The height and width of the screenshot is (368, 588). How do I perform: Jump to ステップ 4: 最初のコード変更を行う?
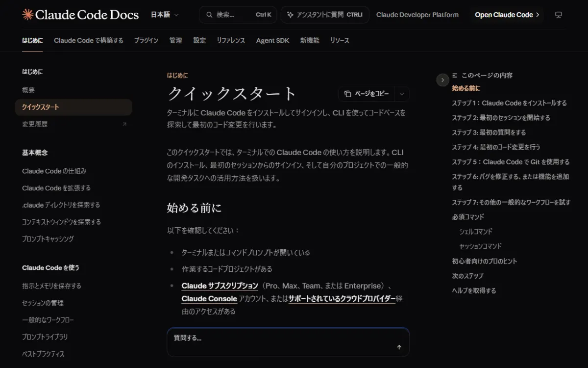pyautogui.click(x=496, y=147)
